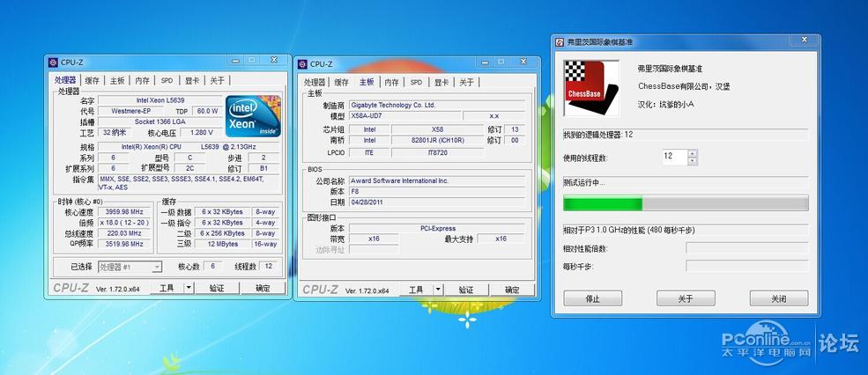Click the thread count field showing 12
868x375 pixels.
click(675, 157)
